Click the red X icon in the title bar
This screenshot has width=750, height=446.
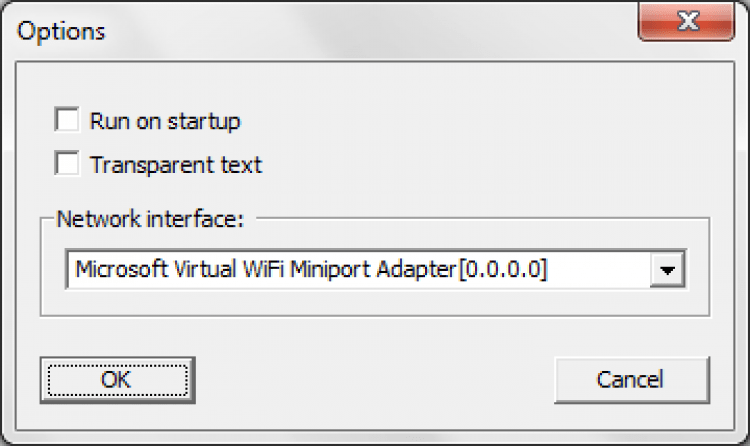pyautogui.click(x=686, y=21)
